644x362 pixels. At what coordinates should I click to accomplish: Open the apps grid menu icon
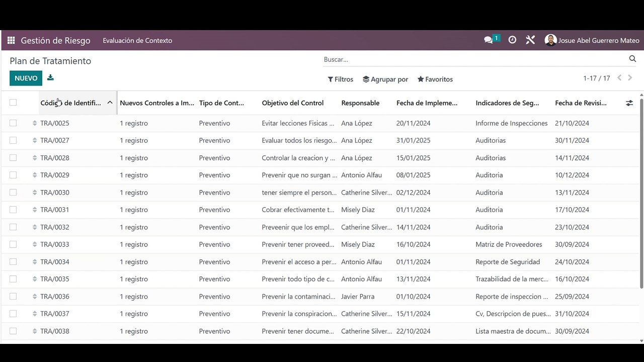point(11,40)
